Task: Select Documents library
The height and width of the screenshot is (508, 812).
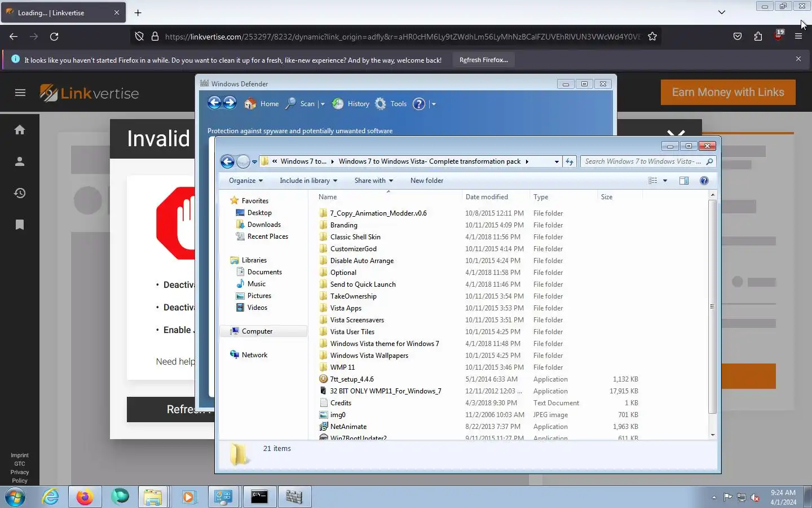Action: click(x=264, y=272)
